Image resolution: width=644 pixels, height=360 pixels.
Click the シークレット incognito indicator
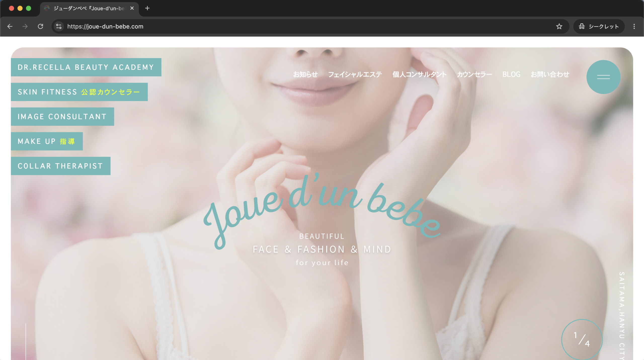[x=599, y=26]
